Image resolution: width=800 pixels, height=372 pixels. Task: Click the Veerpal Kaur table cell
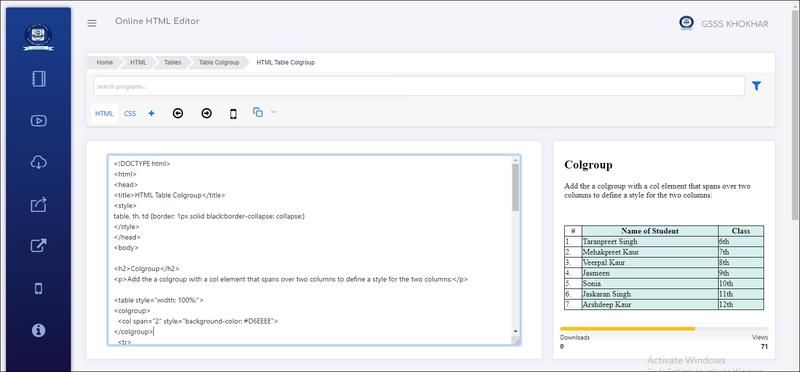coord(650,262)
